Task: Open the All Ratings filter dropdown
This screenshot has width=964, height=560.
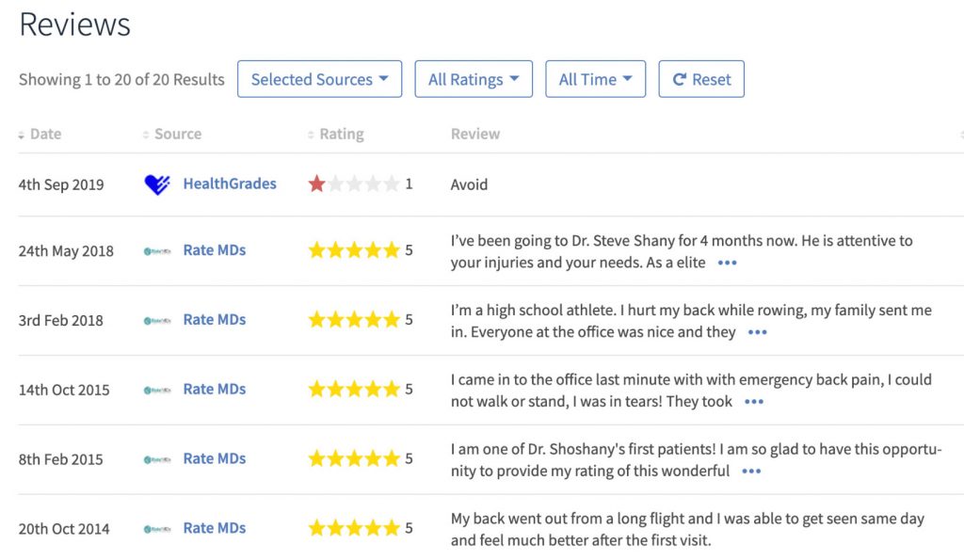Action: 474,79
